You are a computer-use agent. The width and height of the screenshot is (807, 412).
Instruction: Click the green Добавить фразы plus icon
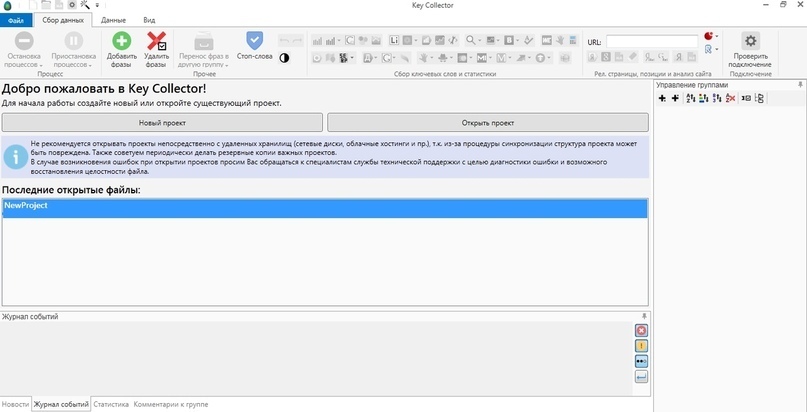(x=121, y=41)
